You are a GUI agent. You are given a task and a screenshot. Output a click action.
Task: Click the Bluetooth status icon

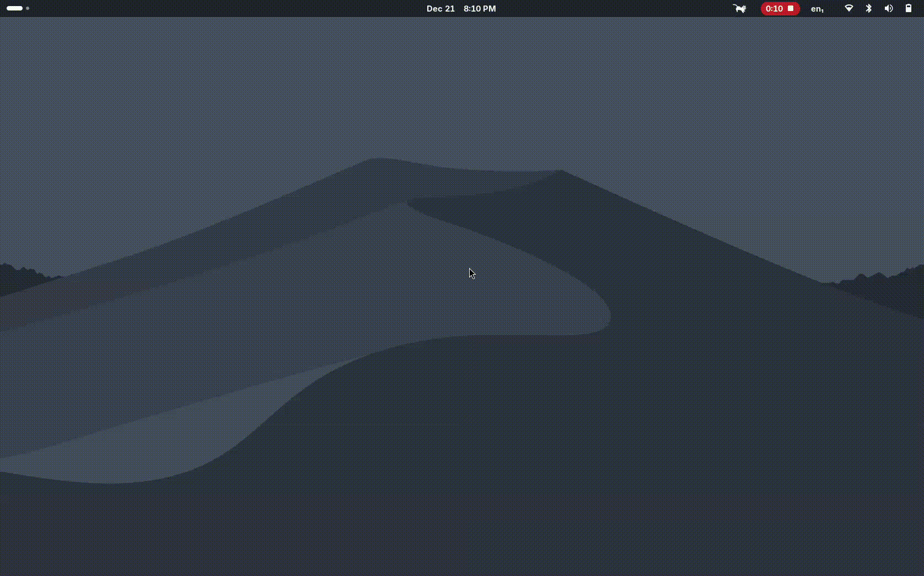[x=869, y=8]
